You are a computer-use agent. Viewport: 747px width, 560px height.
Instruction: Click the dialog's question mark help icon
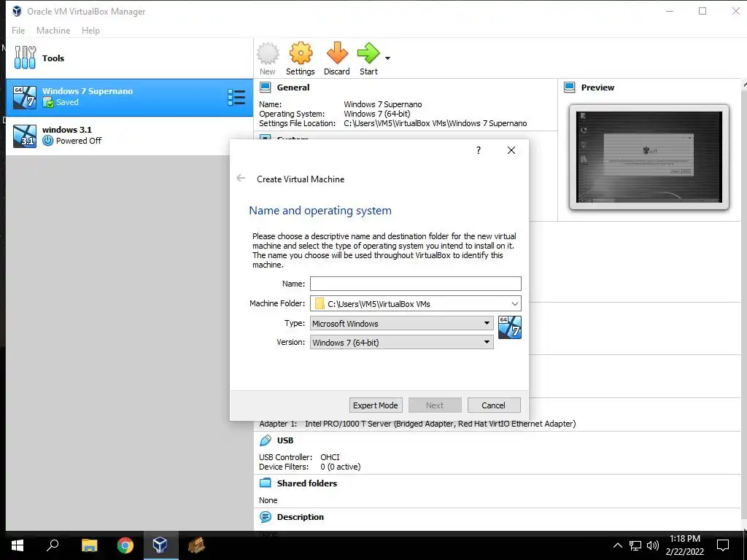pyautogui.click(x=479, y=150)
